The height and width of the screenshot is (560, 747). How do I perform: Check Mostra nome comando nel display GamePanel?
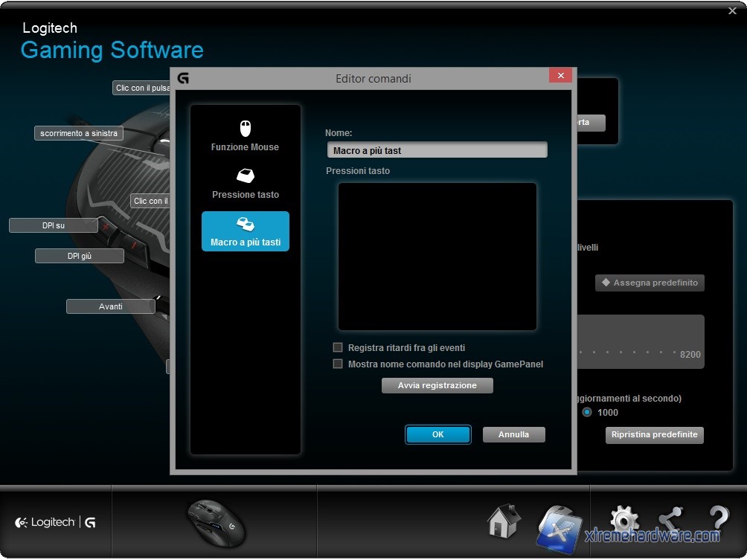(x=338, y=364)
